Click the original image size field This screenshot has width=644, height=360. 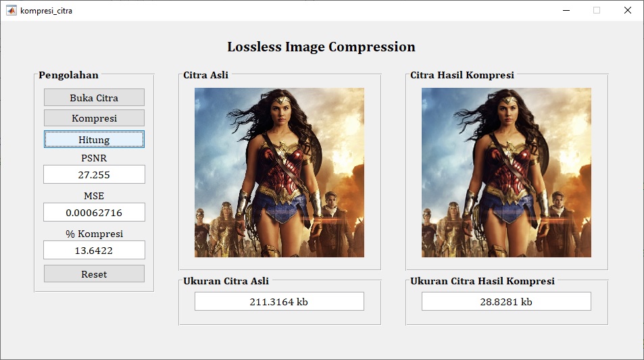pos(279,301)
